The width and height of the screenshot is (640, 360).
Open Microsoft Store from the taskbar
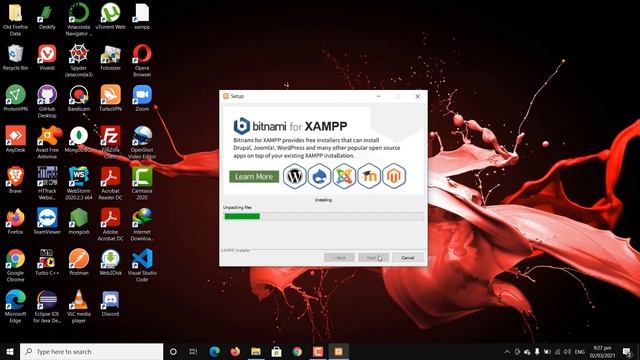point(276,351)
